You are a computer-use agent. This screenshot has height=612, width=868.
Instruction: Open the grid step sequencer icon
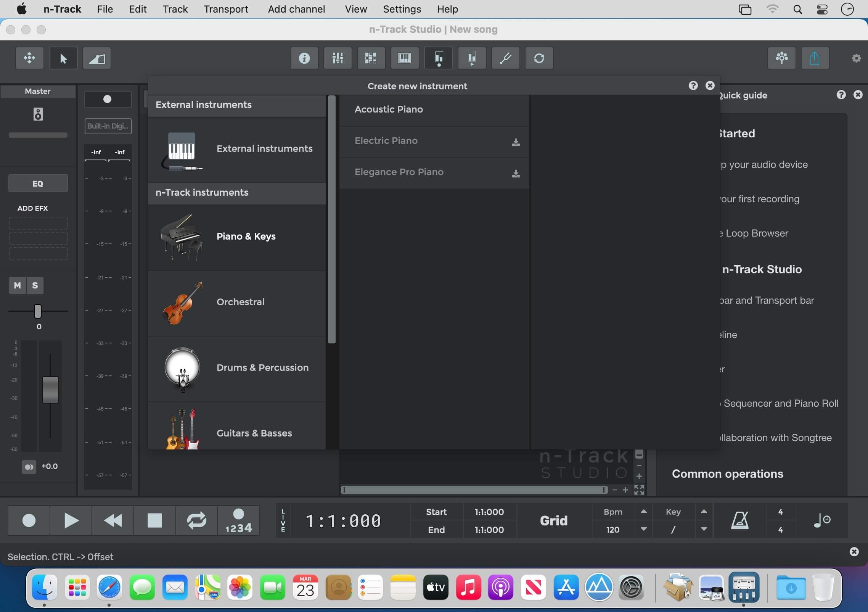(371, 58)
